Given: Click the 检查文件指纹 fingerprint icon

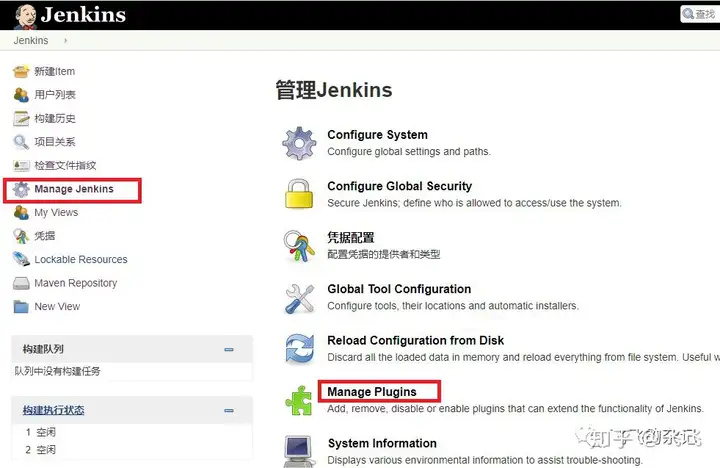Looking at the screenshot, I should pos(21,165).
